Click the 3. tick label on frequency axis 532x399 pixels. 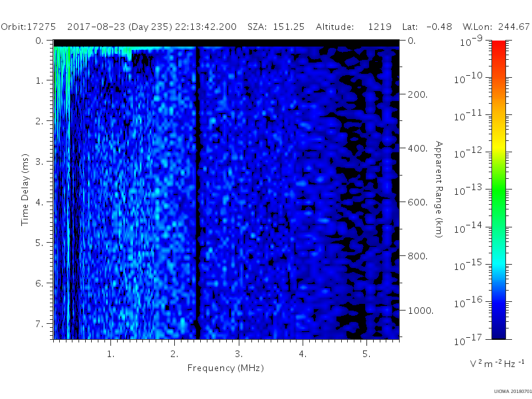pos(239,354)
